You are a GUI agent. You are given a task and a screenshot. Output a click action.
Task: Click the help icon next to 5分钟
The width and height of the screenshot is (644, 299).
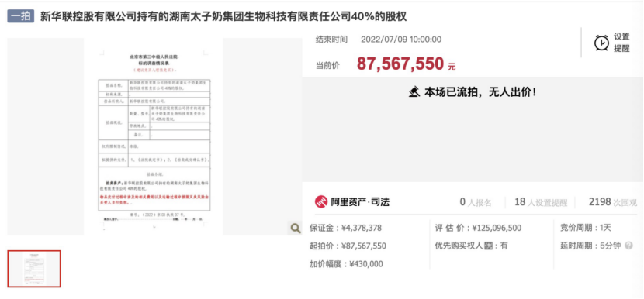click(628, 246)
